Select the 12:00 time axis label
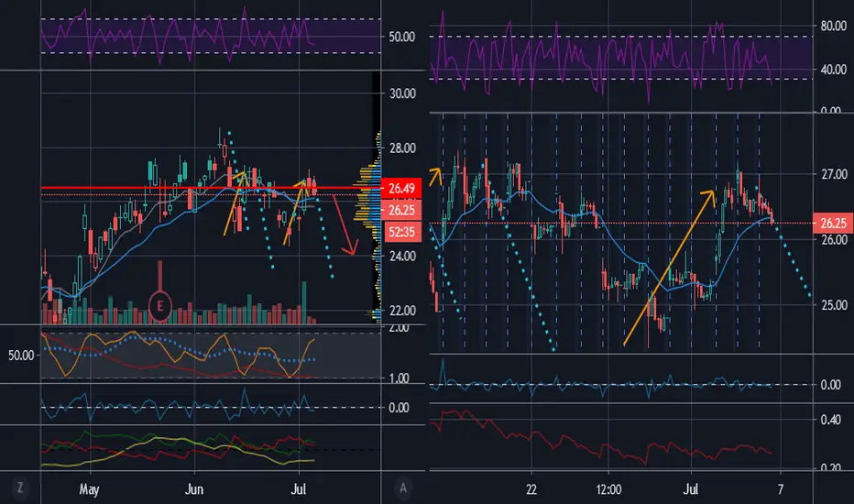This screenshot has height=504, width=854. point(608,489)
